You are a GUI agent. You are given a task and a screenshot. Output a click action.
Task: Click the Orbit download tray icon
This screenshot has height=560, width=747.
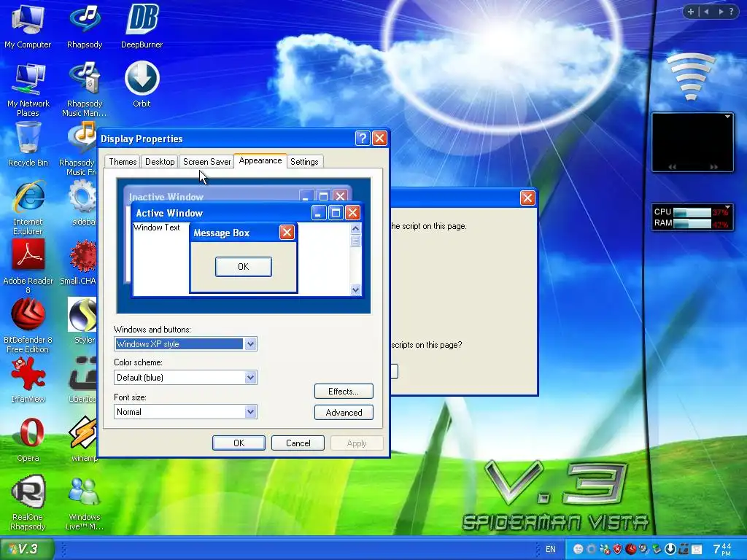[670, 549]
